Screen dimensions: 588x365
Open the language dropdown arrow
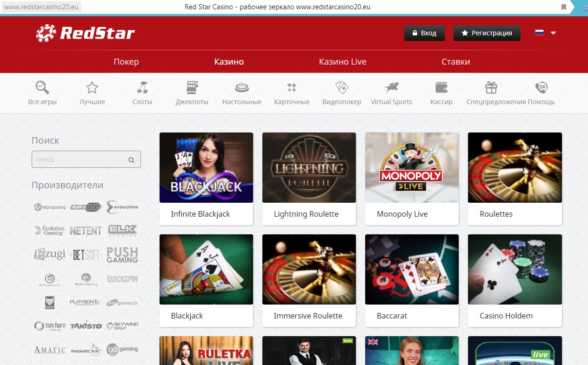pos(553,33)
